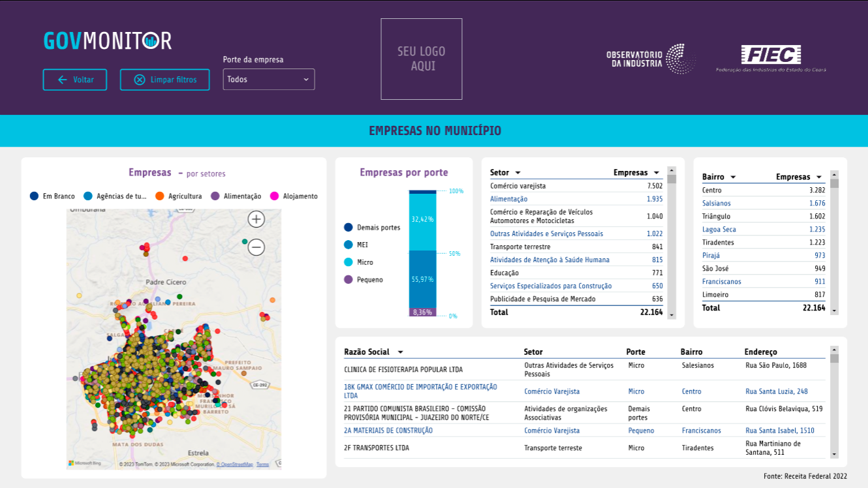Viewport: 868px width, 488px height.
Task: Sort the sector table Empresas column arrow
Action: (656, 173)
